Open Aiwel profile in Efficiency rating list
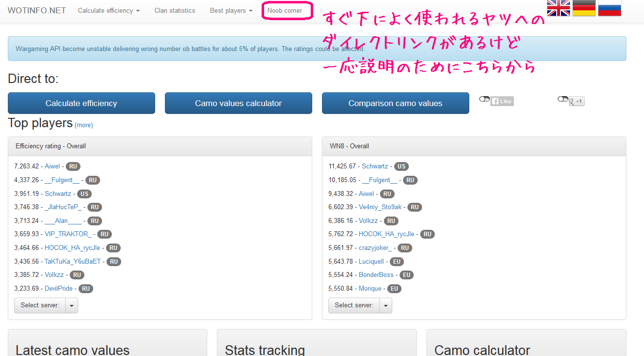644x356 pixels. [x=53, y=166]
